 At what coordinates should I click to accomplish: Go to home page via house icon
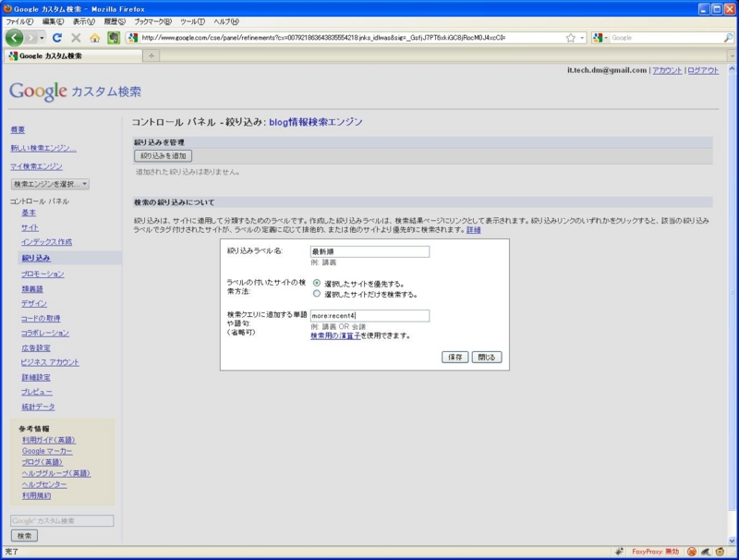[x=95, y=38]
